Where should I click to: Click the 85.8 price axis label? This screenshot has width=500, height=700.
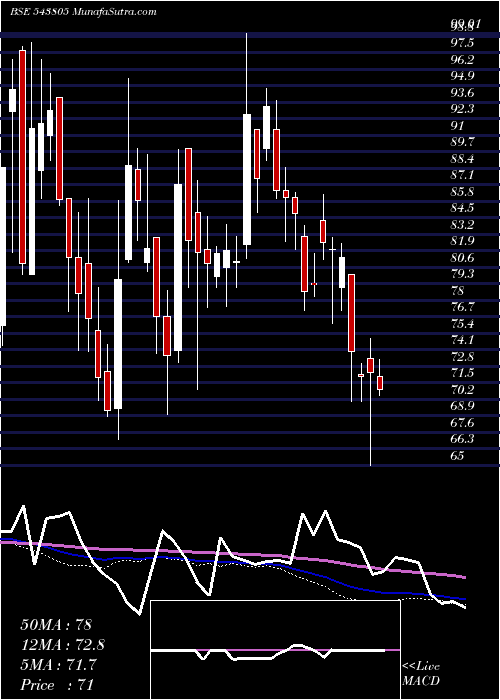(x=462, y=192)
